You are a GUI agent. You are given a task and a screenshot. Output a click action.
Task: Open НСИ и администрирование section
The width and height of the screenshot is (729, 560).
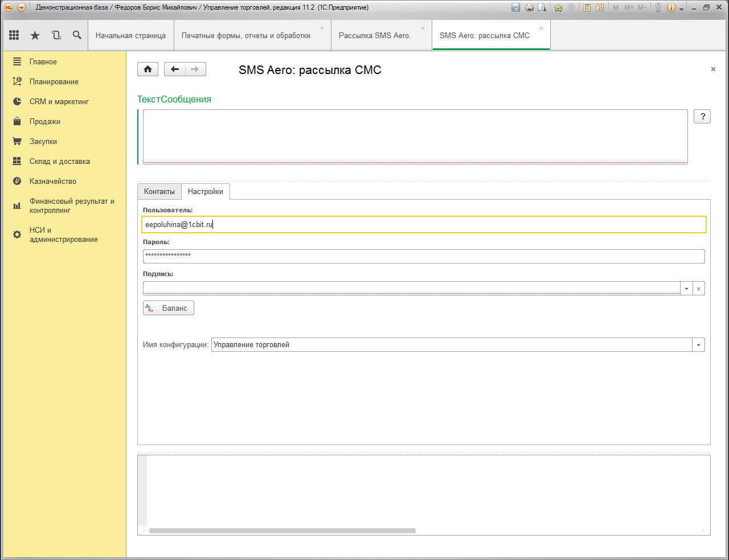coord(64,234)
